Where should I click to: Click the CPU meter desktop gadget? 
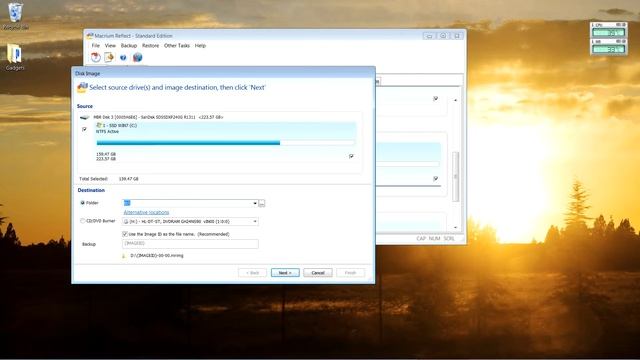coord(608,30)
